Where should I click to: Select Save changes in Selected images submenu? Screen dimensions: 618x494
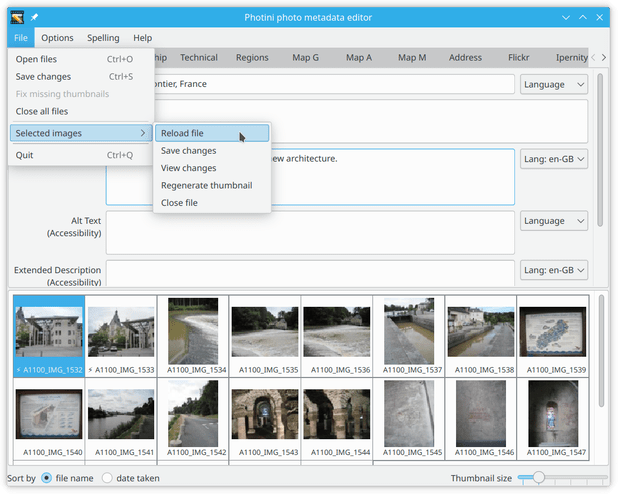212,151
